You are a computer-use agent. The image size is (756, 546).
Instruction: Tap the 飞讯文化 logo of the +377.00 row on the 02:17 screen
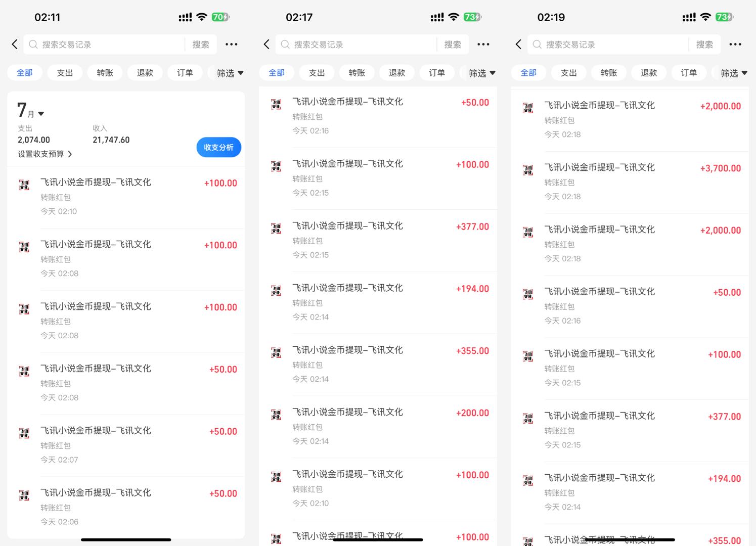[x=276, y=229]
